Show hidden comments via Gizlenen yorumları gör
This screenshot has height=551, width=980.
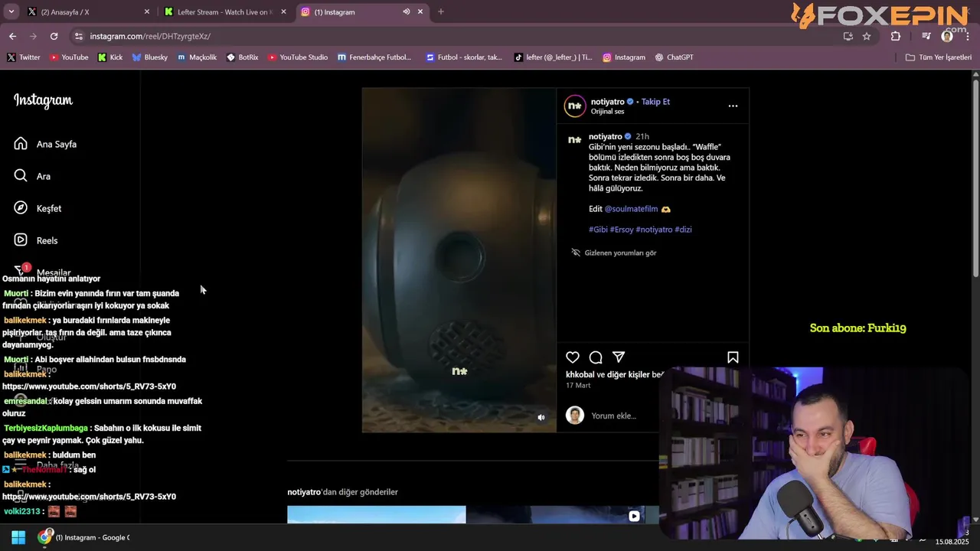coord(613,253)
